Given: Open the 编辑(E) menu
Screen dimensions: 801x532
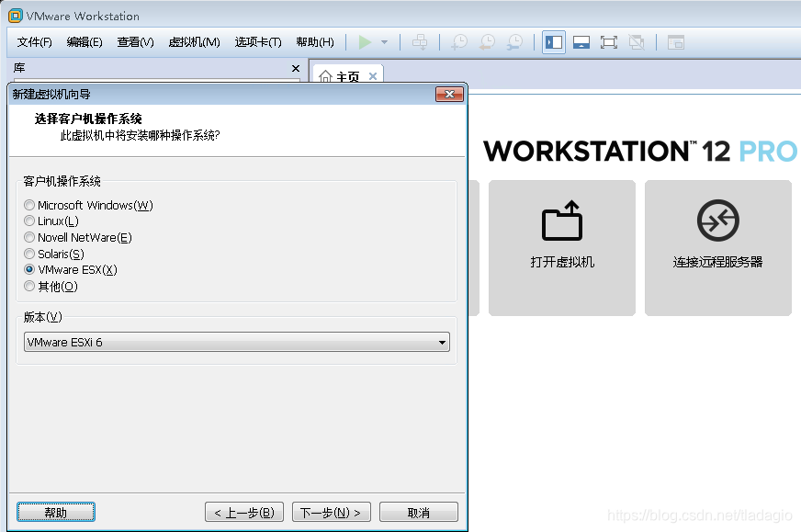Looking at the screenshot, I should point(85,42).
